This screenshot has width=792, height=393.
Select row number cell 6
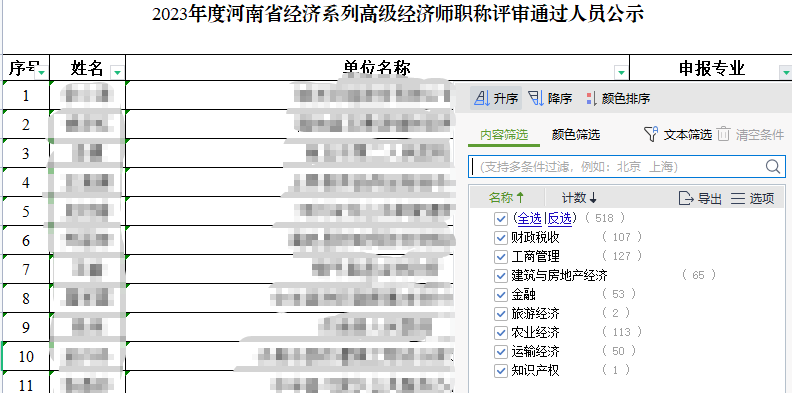pyautogui.click(x=26, y=240)
